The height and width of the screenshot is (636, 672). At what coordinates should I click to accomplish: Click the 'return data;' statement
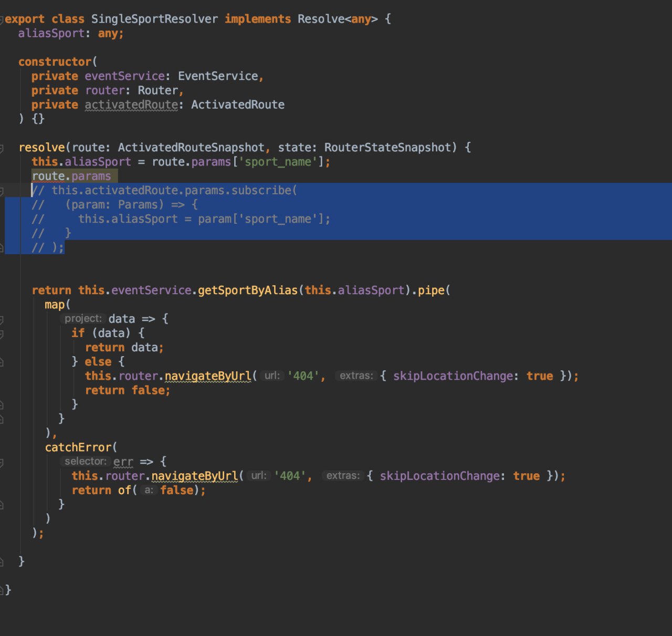pyautogui.click(x=124, y=348)
